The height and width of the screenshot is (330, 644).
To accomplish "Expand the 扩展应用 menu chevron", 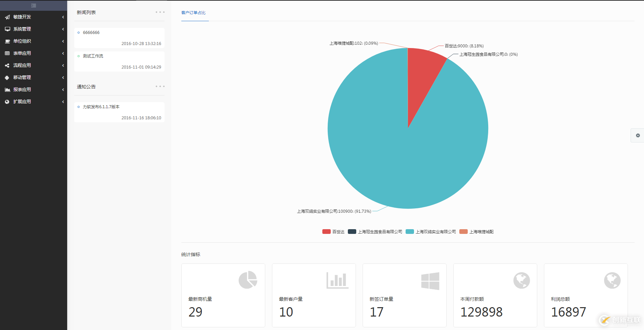I will (x=63, y=102).
